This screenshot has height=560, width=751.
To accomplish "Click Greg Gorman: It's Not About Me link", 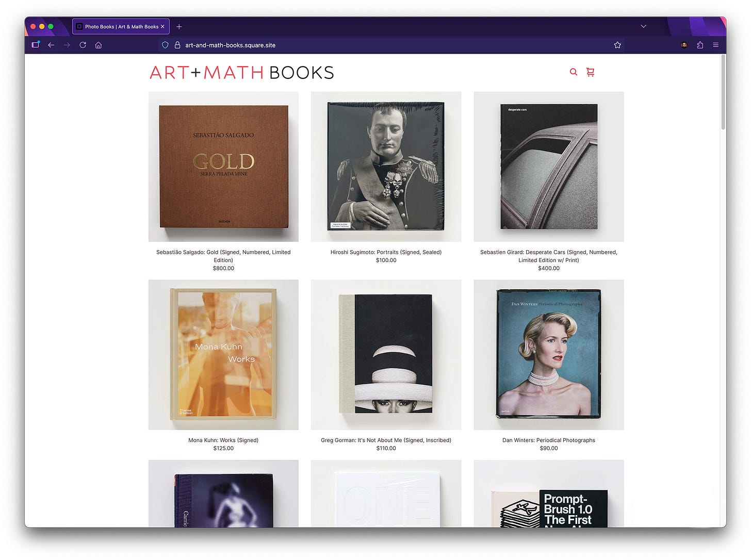I will tap(386, 440).
